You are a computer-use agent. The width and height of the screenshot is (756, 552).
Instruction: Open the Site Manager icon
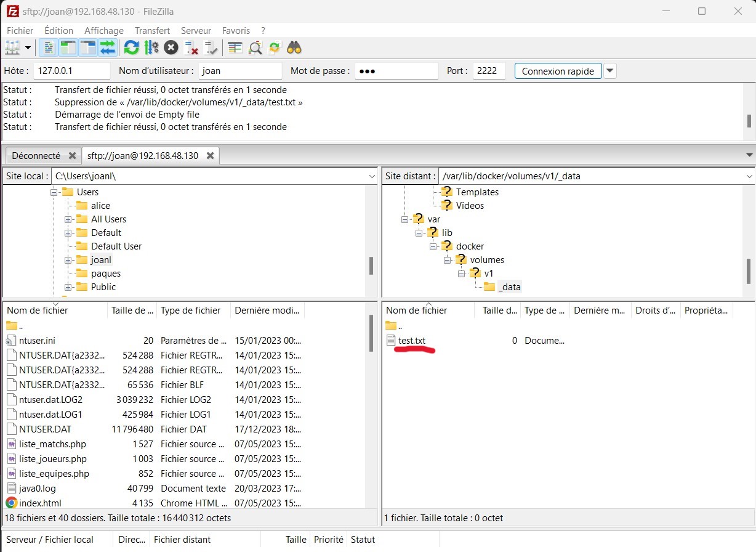(12, 47)
